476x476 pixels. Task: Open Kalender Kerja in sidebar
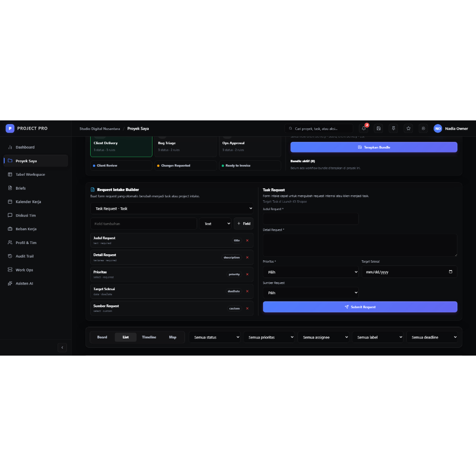pyautogui.click(x=35, y=202)
